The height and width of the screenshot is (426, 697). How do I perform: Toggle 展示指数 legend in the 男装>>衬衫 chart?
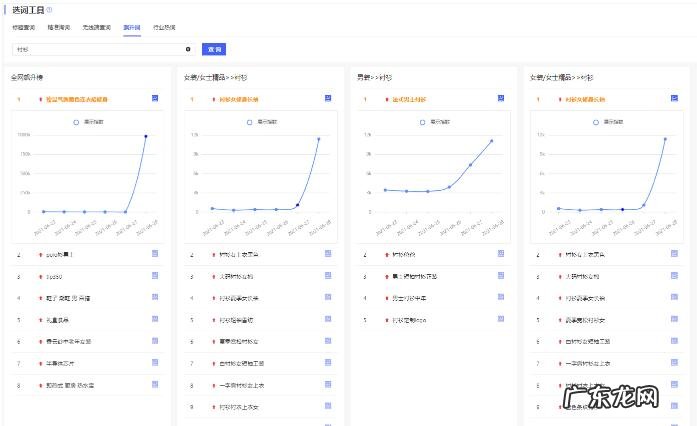pyautogui.click(x=434, y=122)
